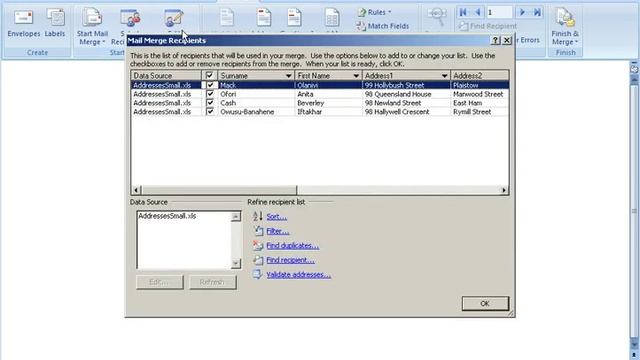Uncheck the recipient Cash checkbox
Image resolution: width=640 pixels, height=360 pixels.
[210, 103]
